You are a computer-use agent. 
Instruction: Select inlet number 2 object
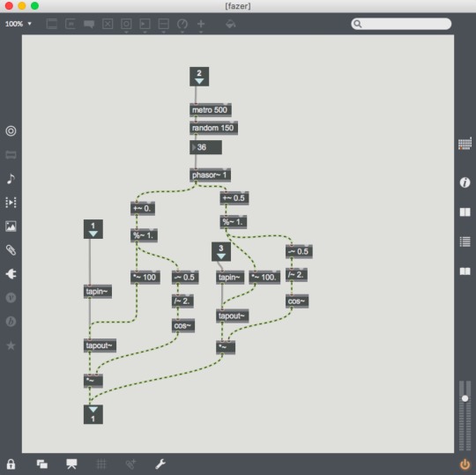199,77
